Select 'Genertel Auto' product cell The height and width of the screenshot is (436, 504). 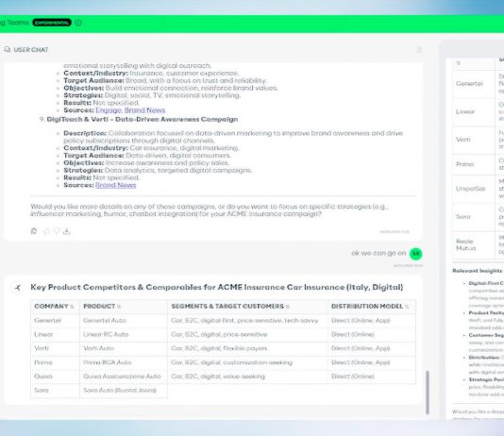pyautogui.click(x=124, y=320)
